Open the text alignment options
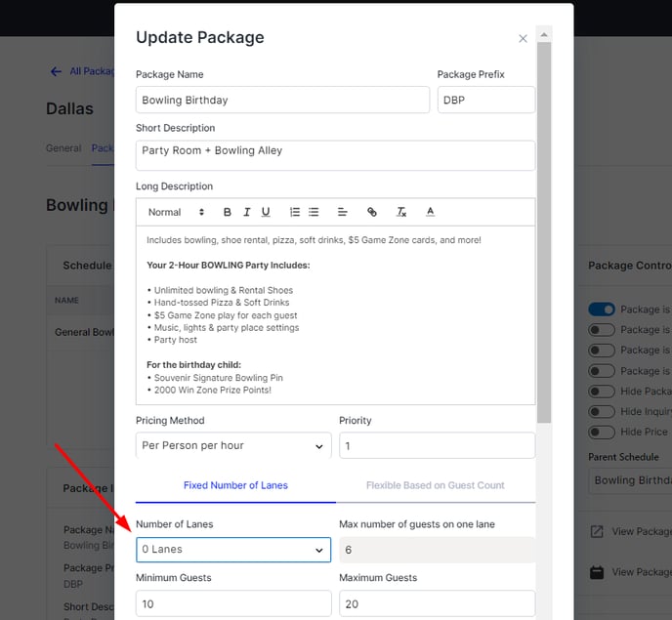Viewport: 672px width, 620px height. [343, 212]
